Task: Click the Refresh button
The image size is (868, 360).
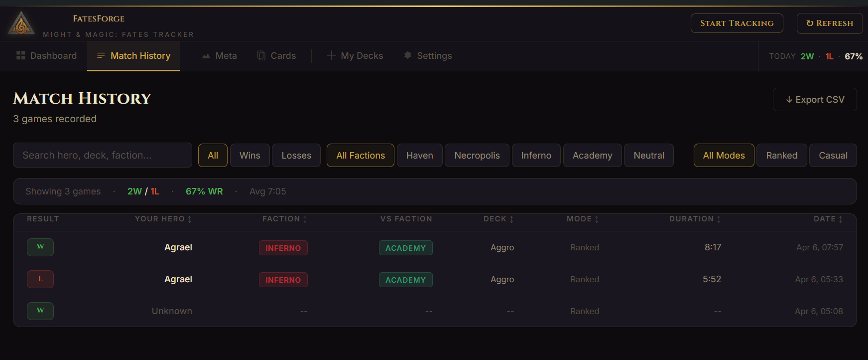Action: [x=830, y=23]
